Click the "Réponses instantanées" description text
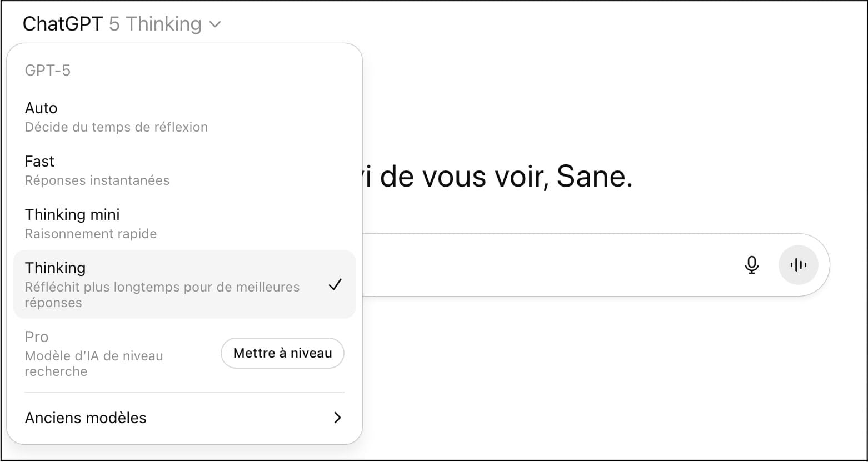The height and width of the screenshot is (462, 868). click(x=97, y=180)
